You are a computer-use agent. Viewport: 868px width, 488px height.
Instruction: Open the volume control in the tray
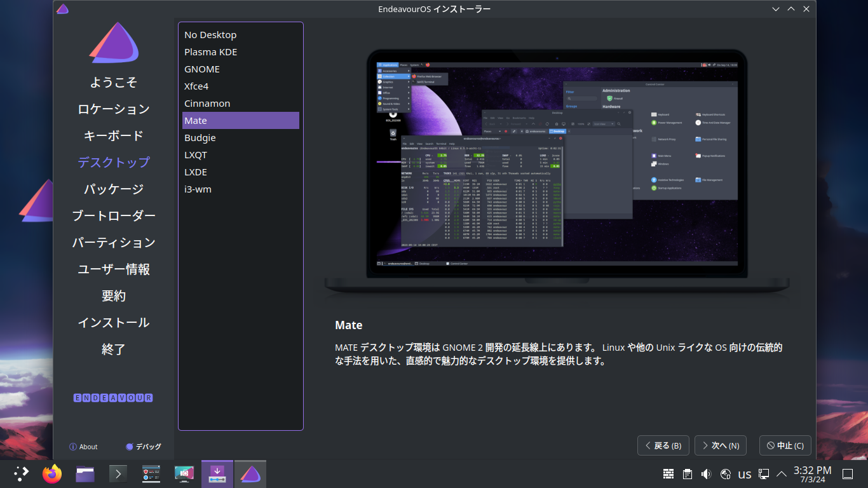pos(706,474)
